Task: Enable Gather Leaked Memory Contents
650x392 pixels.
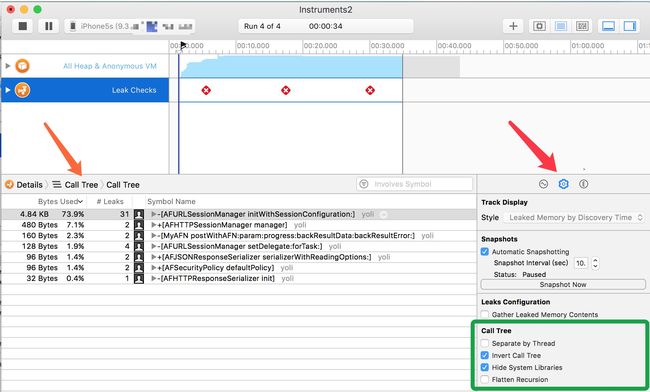Action: [x=485, y=315]
